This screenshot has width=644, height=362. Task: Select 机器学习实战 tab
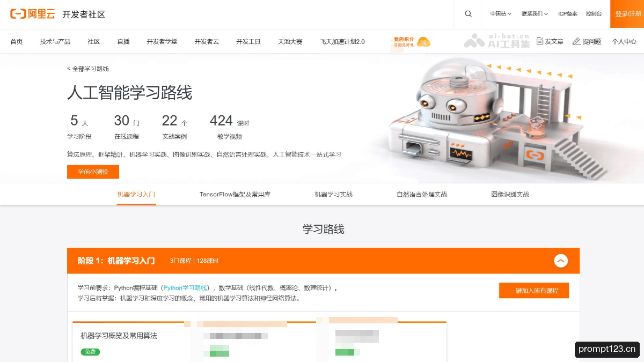(x=333, y=194)
